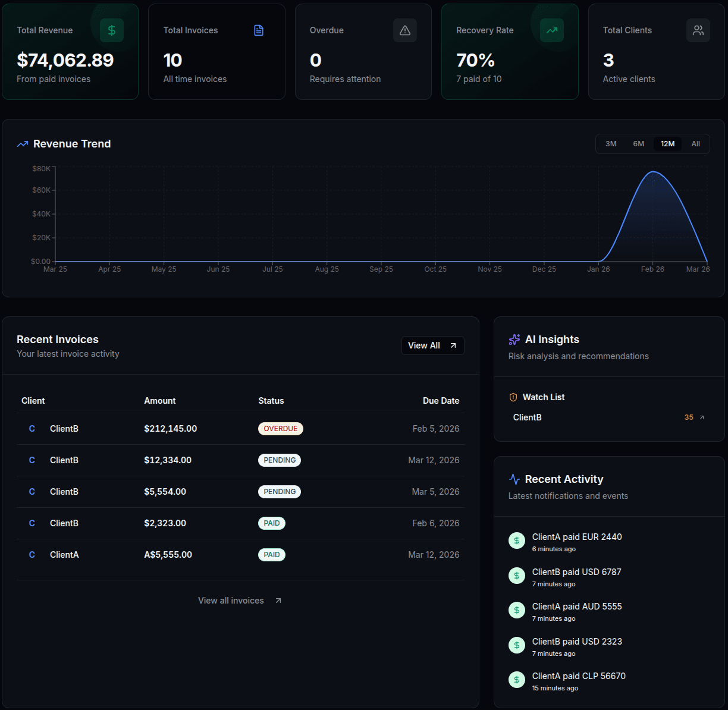The width and height of the screenshot is (728, 710).
Task: Select the 12M range tab
Action: point(667,143)
